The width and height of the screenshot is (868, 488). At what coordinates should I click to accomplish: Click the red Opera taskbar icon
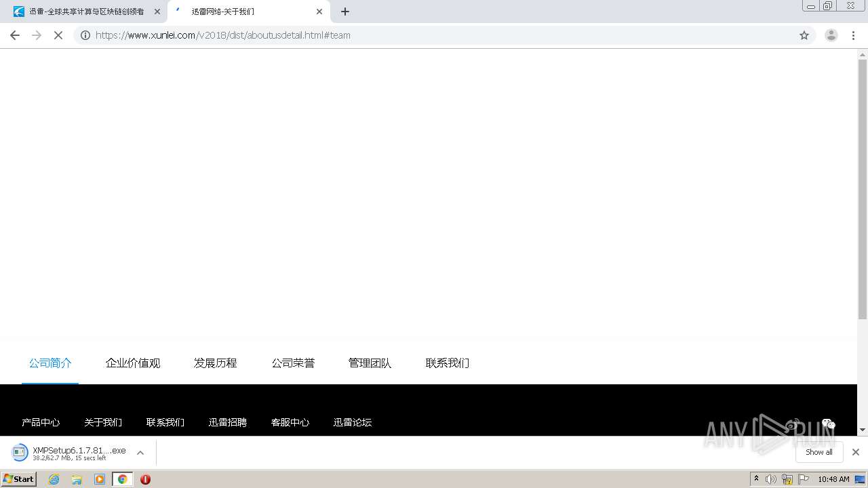(145, 479)
